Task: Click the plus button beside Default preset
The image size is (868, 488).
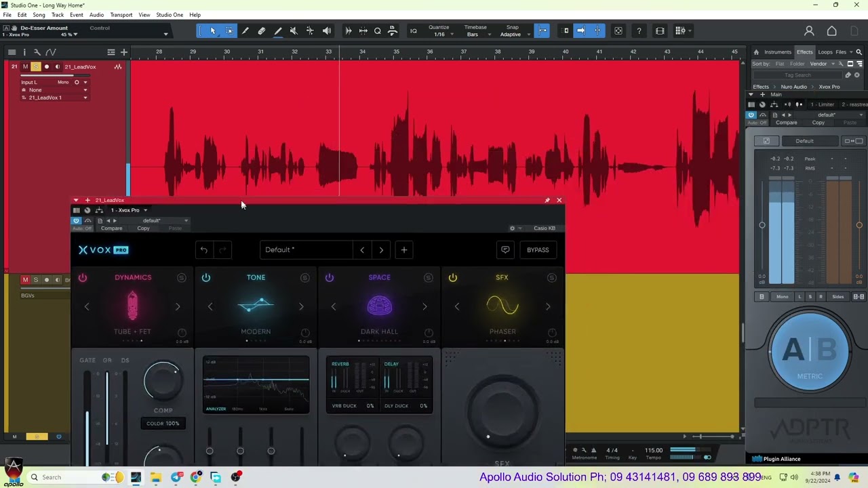Action: coord(404,250)
